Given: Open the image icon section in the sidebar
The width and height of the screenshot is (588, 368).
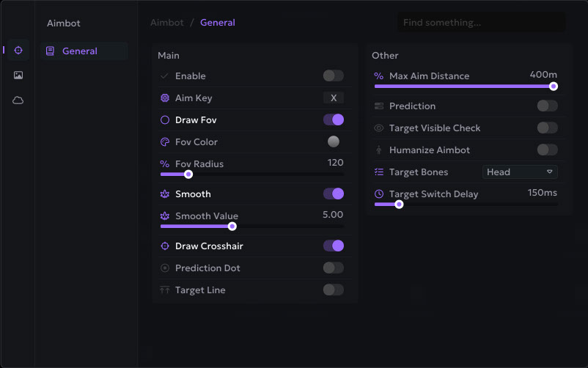Looking at the screenshot, I should [x=18, y=75].
